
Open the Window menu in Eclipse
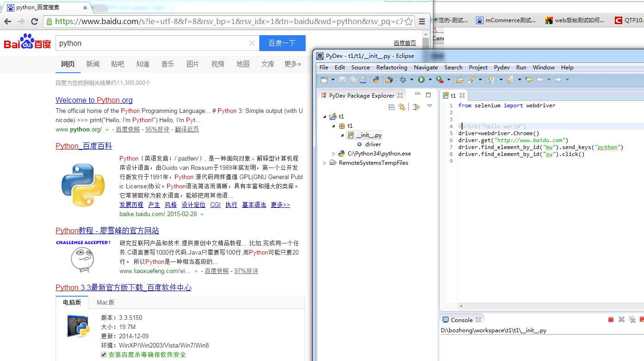[x=544, y=67]
